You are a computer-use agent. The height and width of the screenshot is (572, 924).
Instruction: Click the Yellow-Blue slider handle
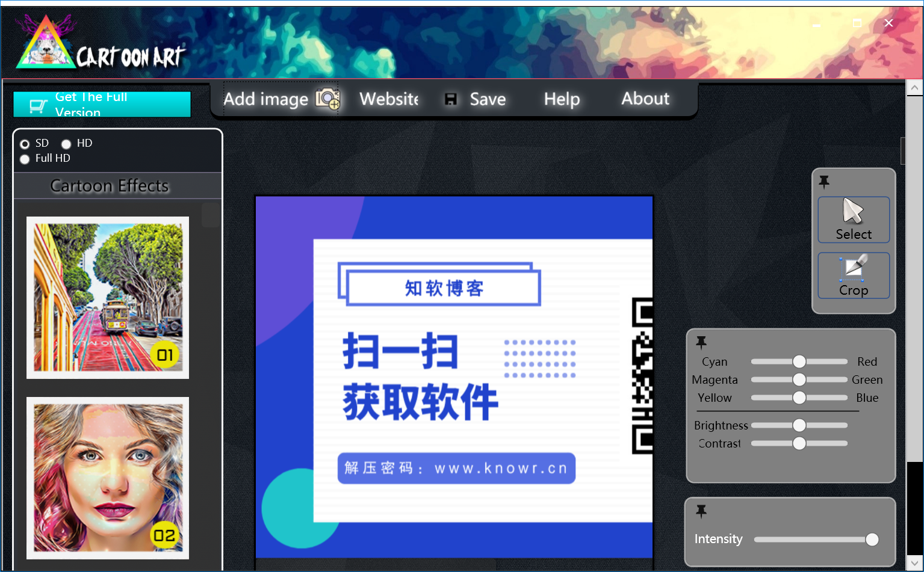pyautogui.click(x=799, y=398)
